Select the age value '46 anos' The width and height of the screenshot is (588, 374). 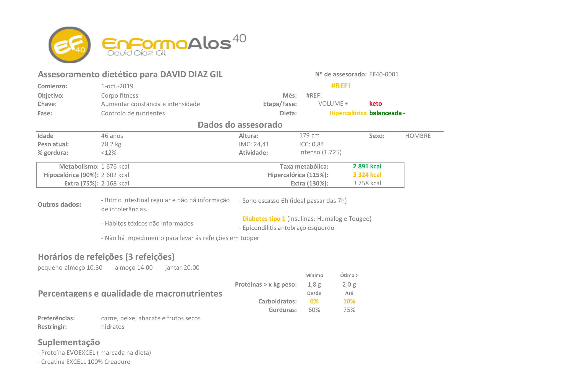pos(112,136)
